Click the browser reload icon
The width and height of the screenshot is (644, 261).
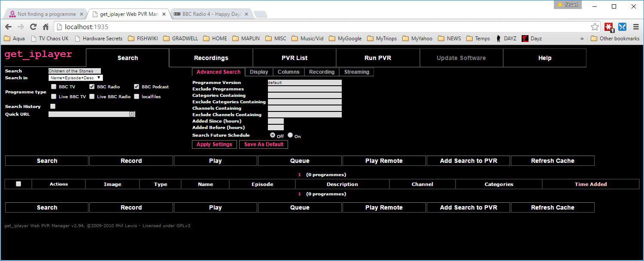click(33, 27)
